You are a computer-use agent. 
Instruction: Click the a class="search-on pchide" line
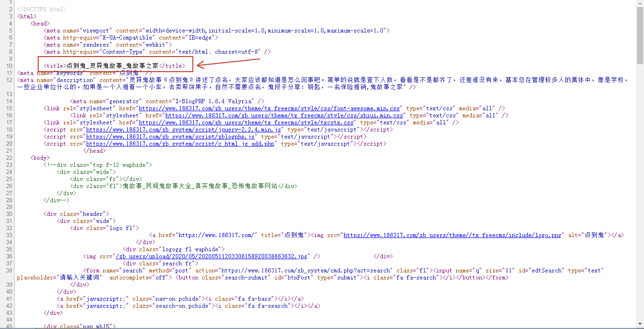pos(189,306)
